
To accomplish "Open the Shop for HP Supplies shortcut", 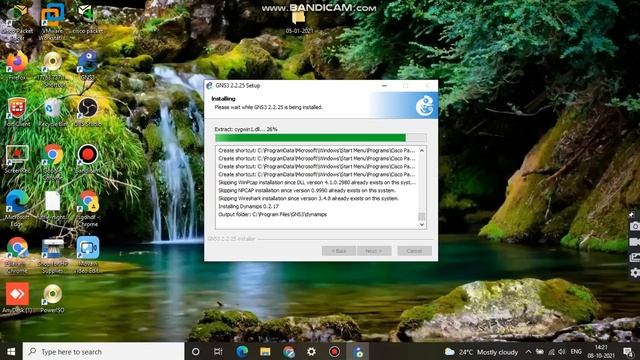I will (x=53, y=255).
